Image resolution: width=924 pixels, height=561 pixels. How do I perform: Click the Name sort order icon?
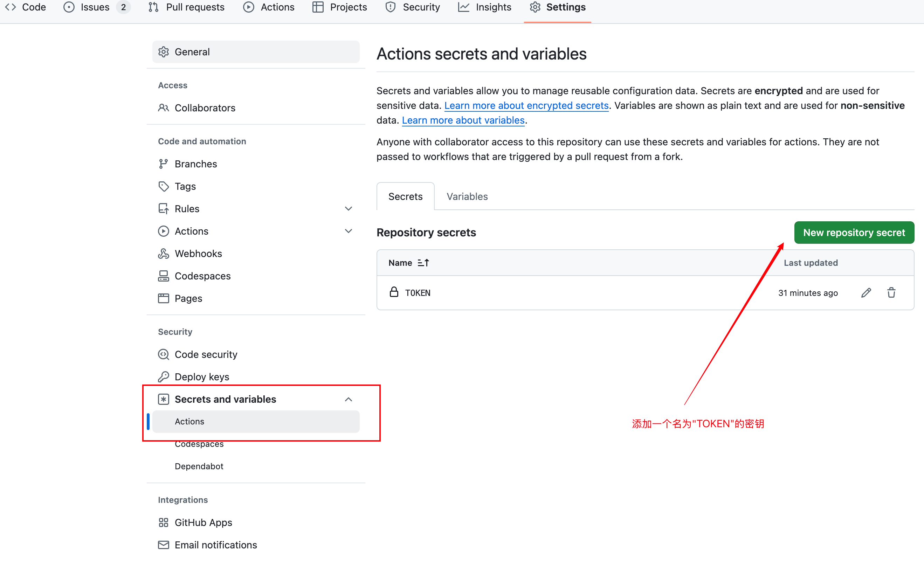coord(423,263)
